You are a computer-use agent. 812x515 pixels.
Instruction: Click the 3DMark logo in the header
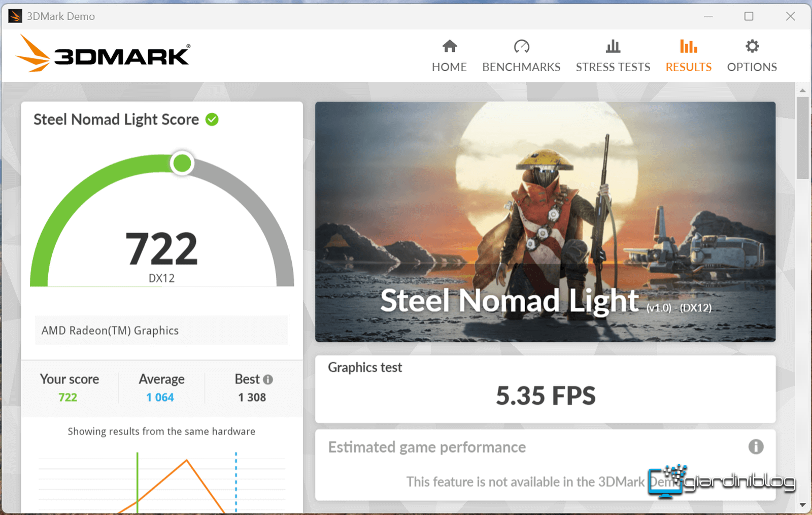[x=104, y=54]
